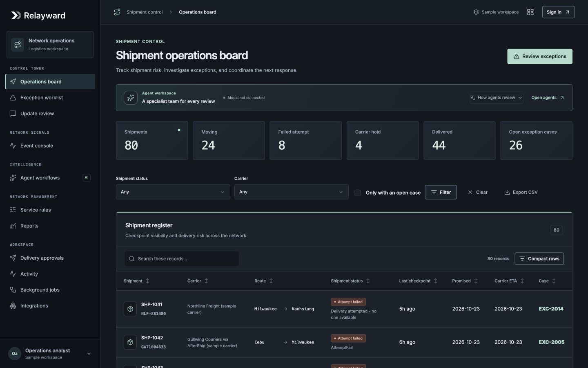Click the Carrier hold stat card
588x368 pixels.
pos(383,140)
